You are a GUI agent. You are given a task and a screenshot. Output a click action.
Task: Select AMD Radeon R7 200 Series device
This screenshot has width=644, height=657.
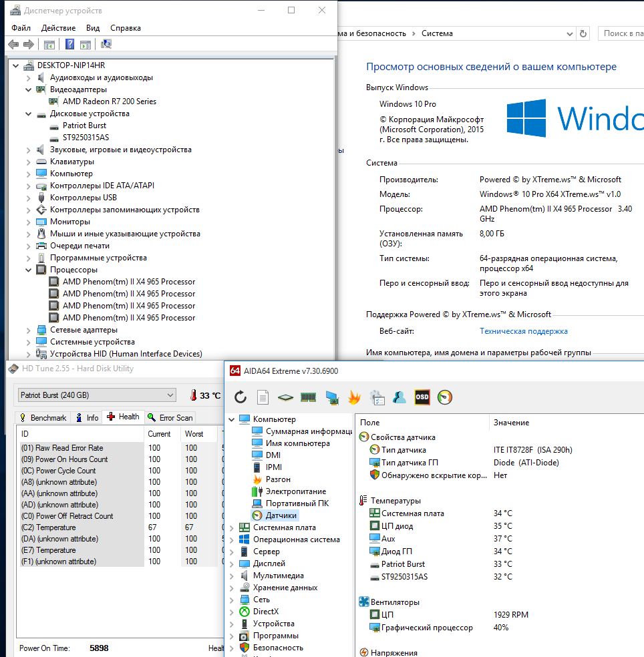click(109, 101)
